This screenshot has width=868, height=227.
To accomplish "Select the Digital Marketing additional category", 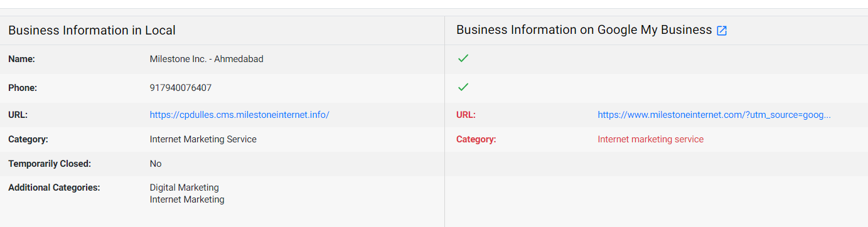I will [184, 187].
